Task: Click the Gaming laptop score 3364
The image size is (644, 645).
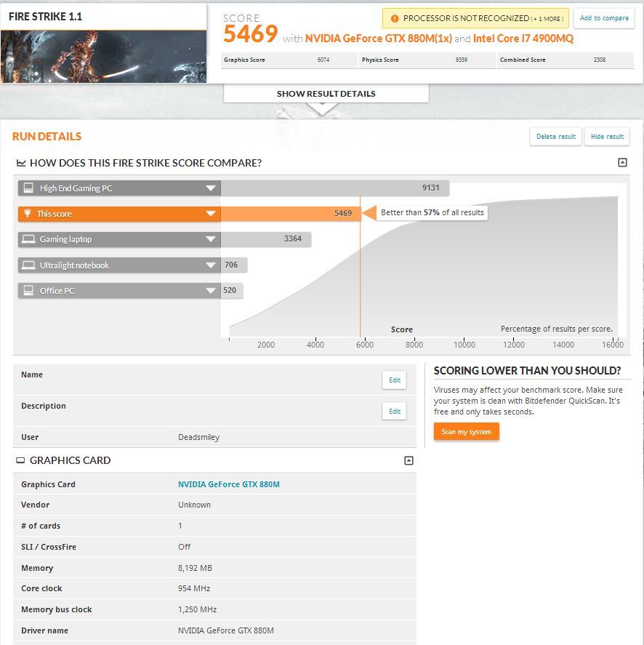Action: (x=292, y=239)
